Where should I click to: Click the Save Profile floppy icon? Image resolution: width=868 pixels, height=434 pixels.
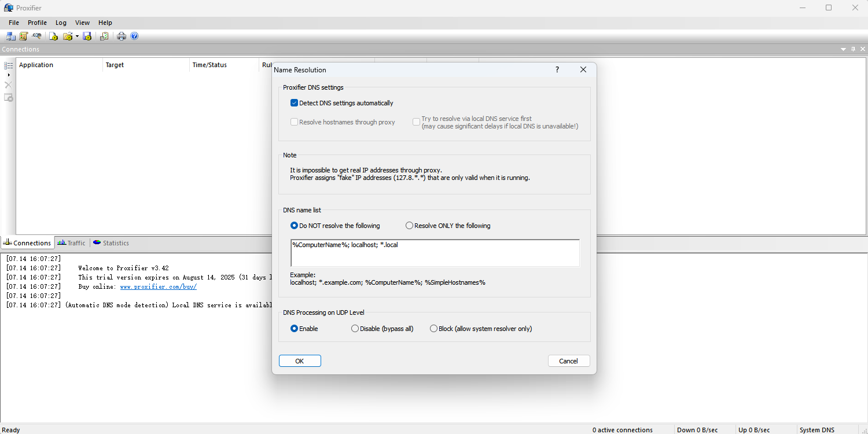click(87, 36)
